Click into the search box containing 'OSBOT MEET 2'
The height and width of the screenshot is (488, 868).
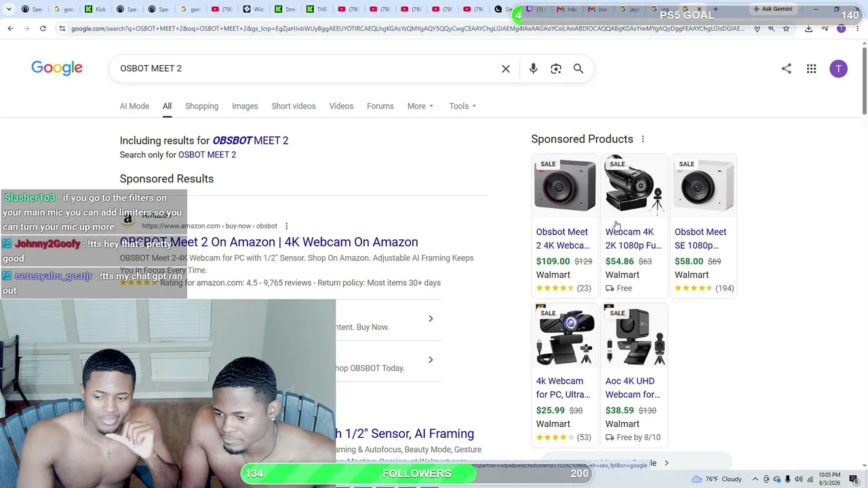(x=305, y=68)
